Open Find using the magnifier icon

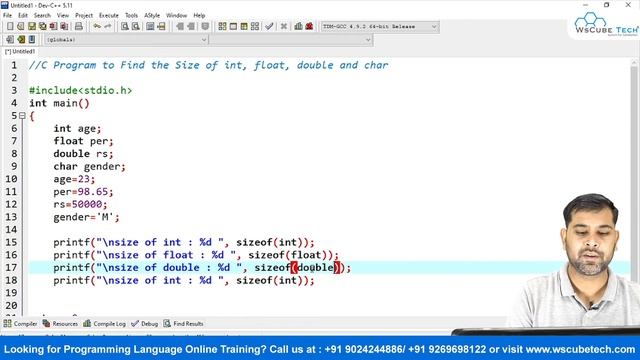click(x=125, y=27)
